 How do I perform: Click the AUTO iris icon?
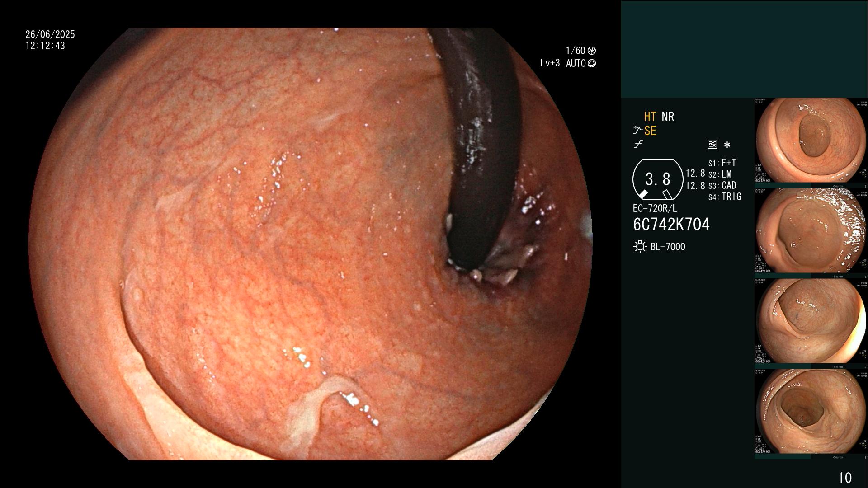(x=592, y=63)
